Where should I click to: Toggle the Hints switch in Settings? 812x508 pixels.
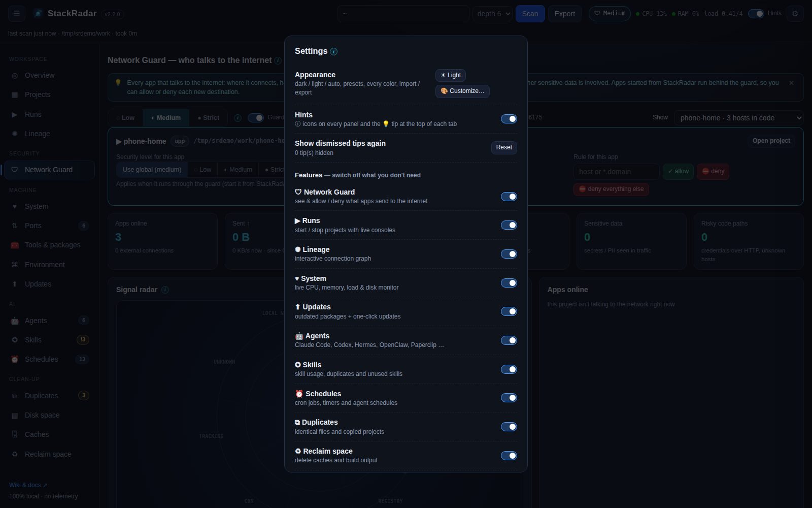tap(509, 119)
